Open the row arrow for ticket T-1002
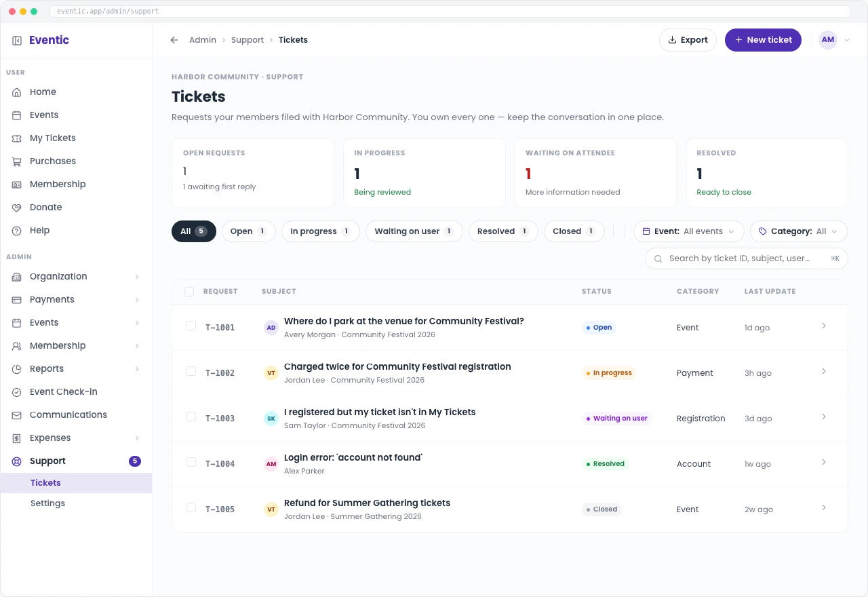The width and height of the screenshot is (868, 597). point(824,371)
